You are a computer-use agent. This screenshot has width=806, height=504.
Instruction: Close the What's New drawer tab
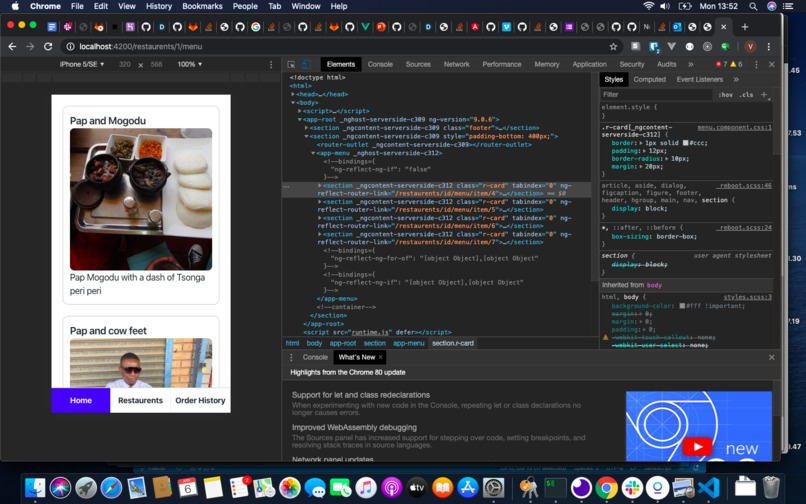tap(381, 357)
